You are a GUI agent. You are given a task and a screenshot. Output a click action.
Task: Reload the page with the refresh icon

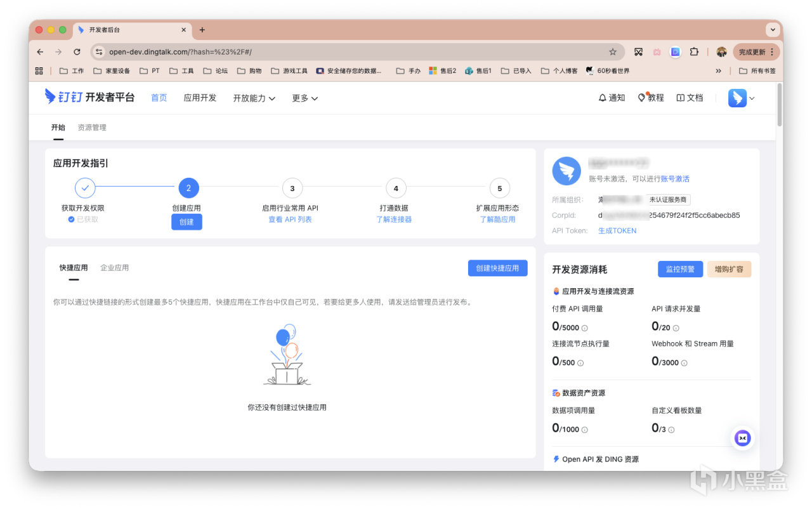(77, 52)
